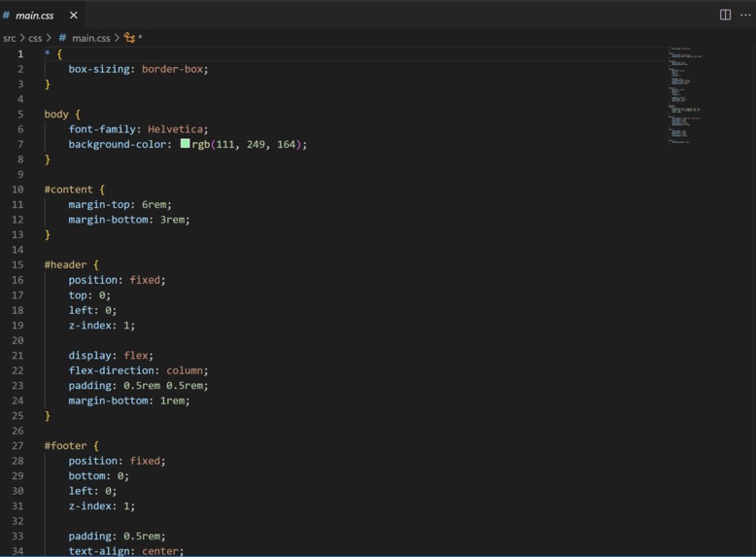Click z-index: 1 in #header rule
The image size is (756, 557).
102,325
